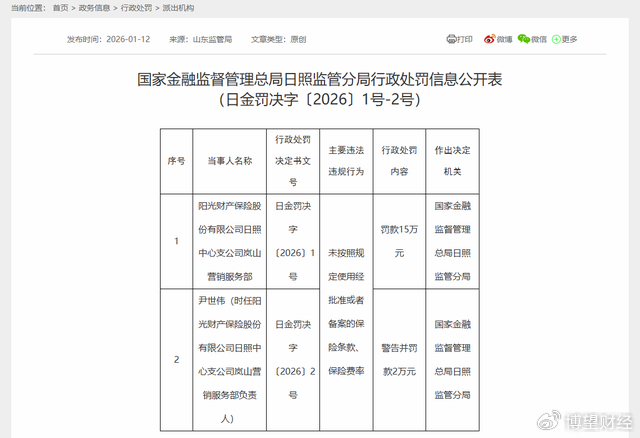
Task: Click the 序号 column header
Action: tap(176, 161)
